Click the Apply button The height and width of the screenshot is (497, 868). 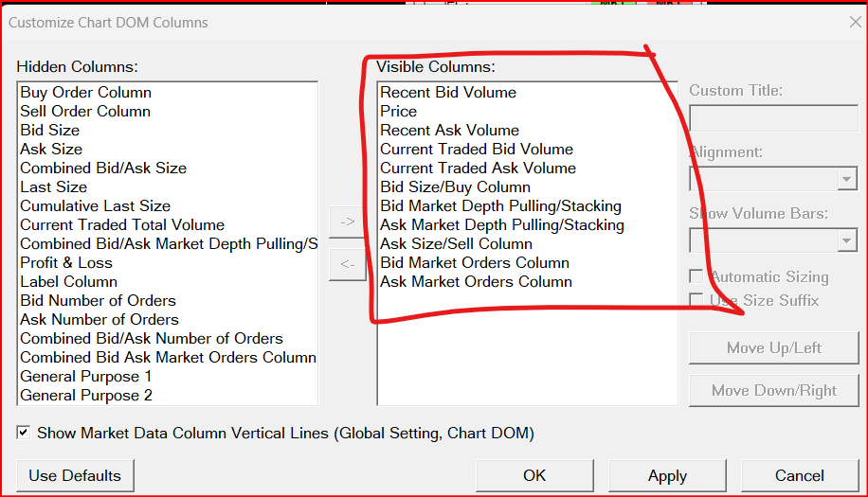[667, 475]
